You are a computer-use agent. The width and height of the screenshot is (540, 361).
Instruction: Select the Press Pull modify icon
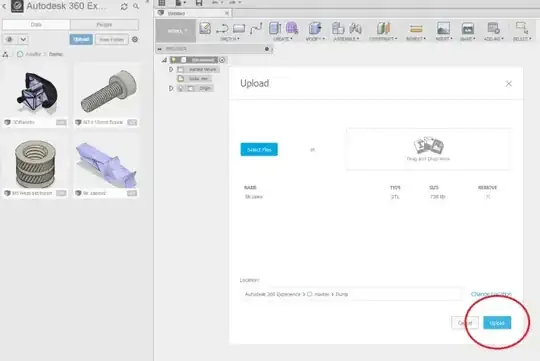tap(314, 28)
